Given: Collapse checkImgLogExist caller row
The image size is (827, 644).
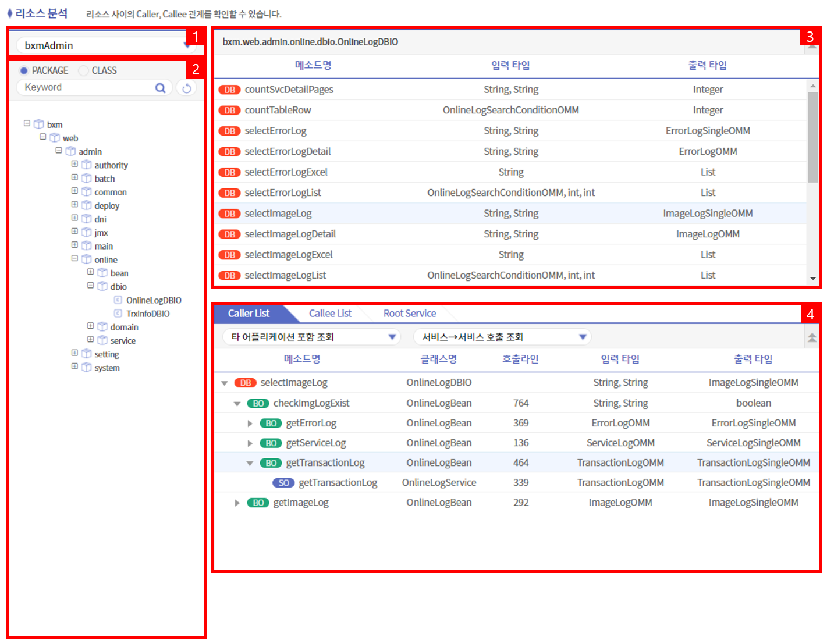Looking at the screenshot, I should (237, 404).
